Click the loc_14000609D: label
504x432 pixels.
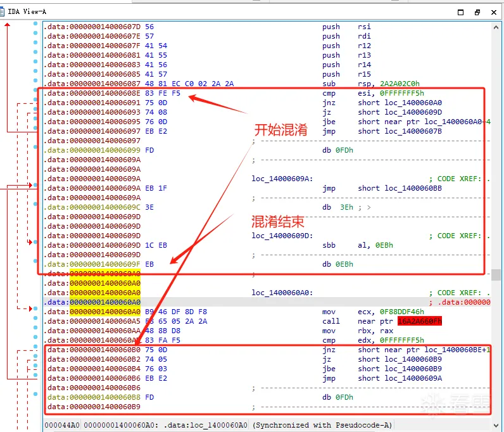pyautogui.click(x=282, y=236)
